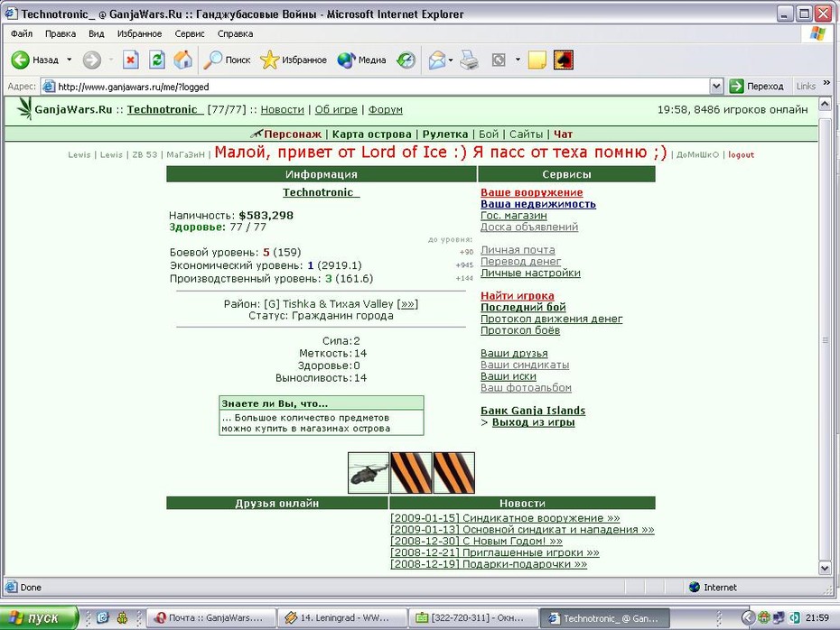Open Ваша недвижимость link
This screenshot has height=630, width=840.
tap(537, 204)
